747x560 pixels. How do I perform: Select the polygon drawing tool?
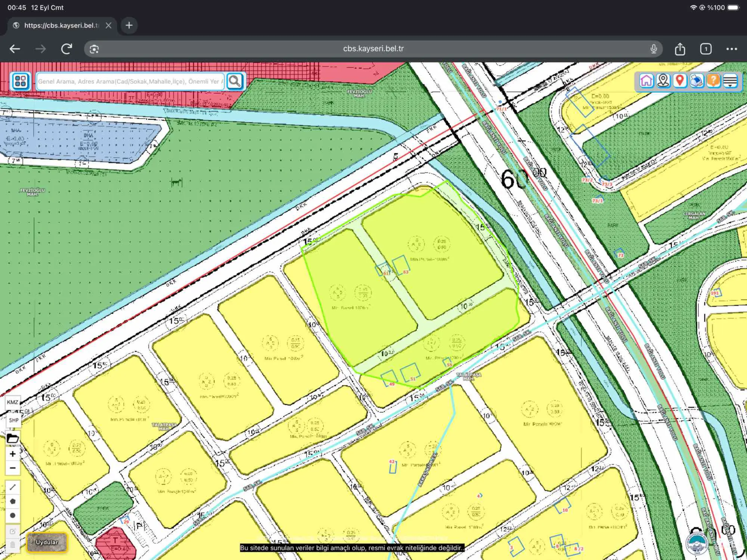pos(13,501)
